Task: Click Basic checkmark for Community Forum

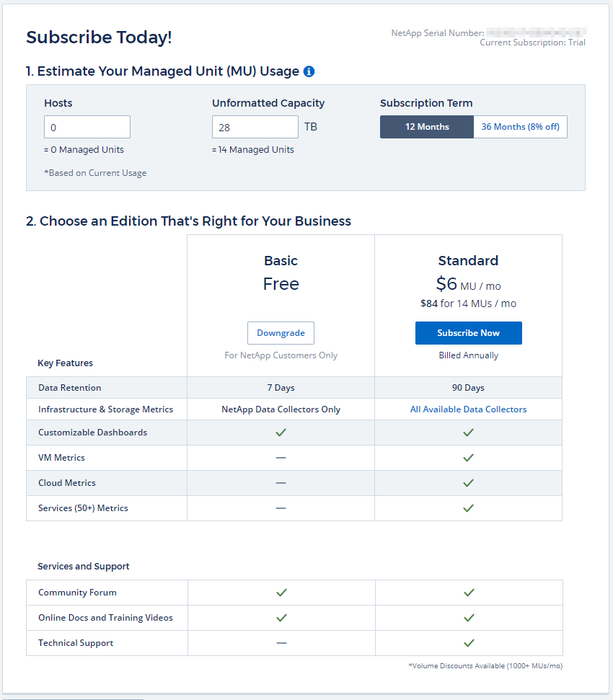Action: click(281, 593)
